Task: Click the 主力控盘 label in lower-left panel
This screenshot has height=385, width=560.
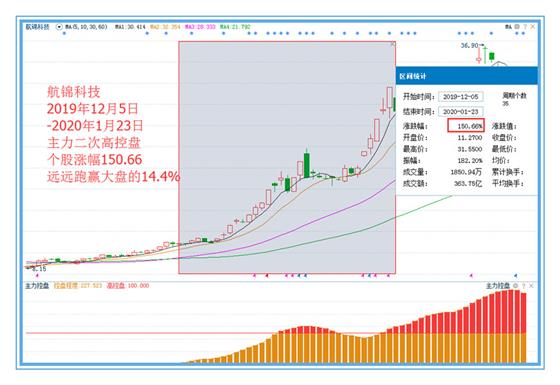Action: (37, 286)
